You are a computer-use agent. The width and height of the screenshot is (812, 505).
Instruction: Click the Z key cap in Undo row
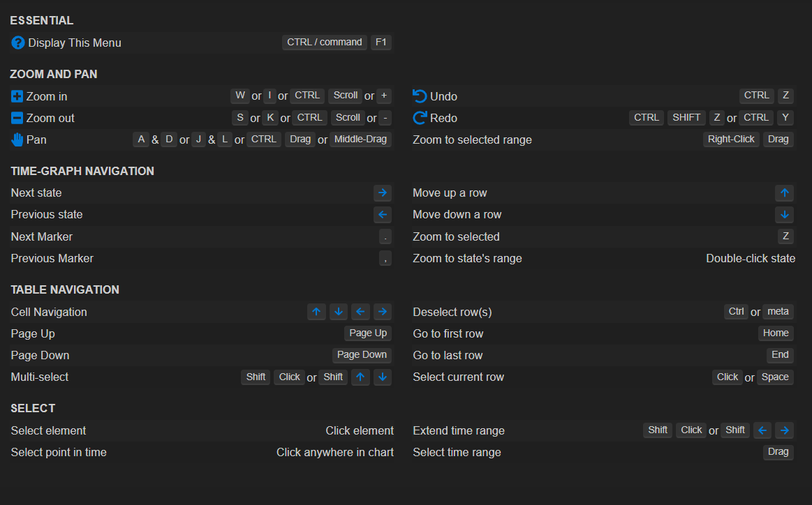tap(785, 95)
